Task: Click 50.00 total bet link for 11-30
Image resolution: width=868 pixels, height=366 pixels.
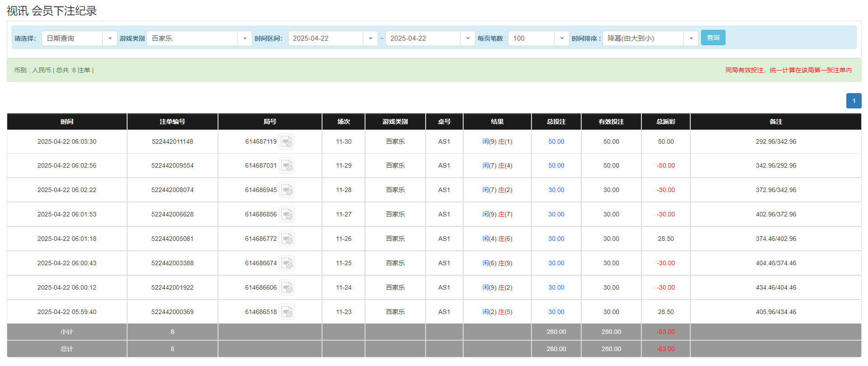Action: point(556,142)
